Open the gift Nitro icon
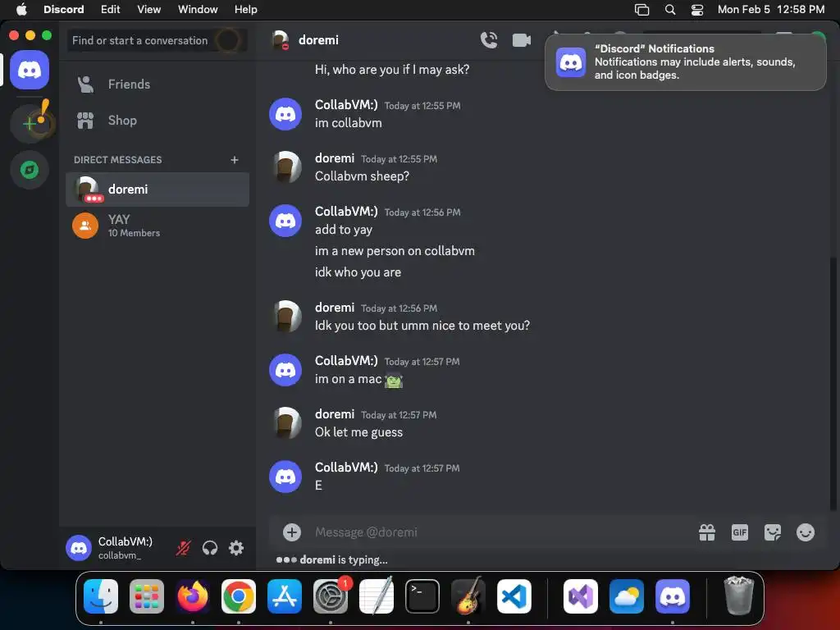The image size is (840, 630). [x=706, y=532]
